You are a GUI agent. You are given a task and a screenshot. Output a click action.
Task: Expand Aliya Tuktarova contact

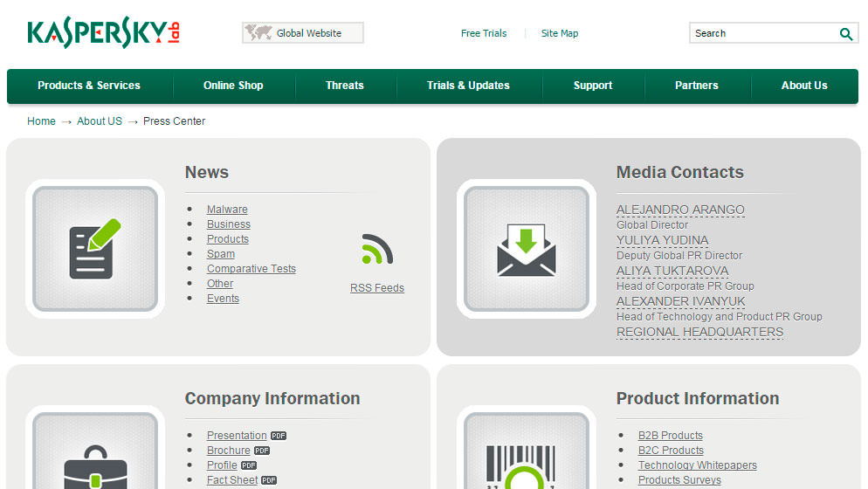(x=672, y=271)
